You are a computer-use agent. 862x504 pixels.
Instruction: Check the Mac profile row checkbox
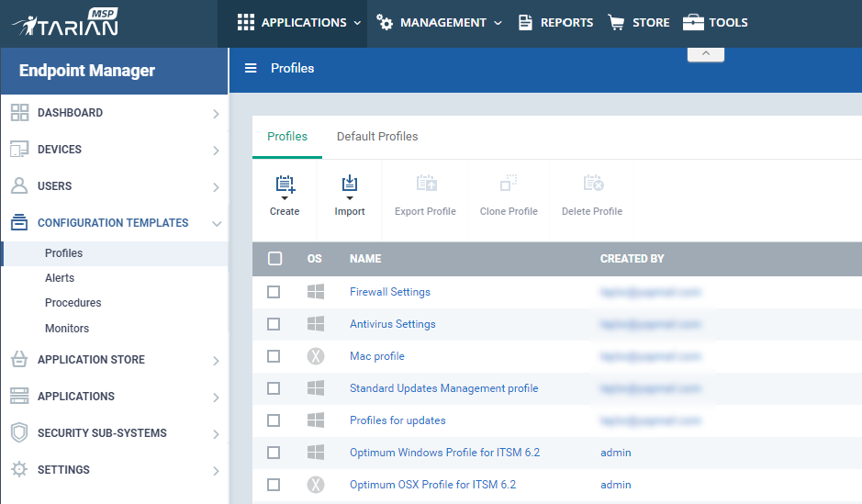coord(274,356)
